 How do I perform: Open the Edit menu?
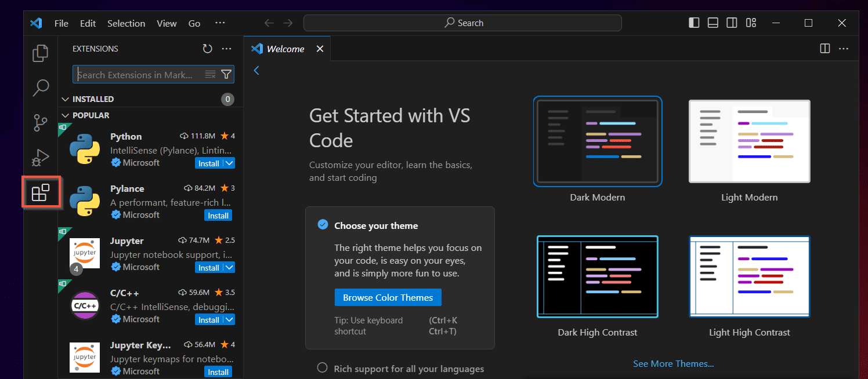(88, 23)
